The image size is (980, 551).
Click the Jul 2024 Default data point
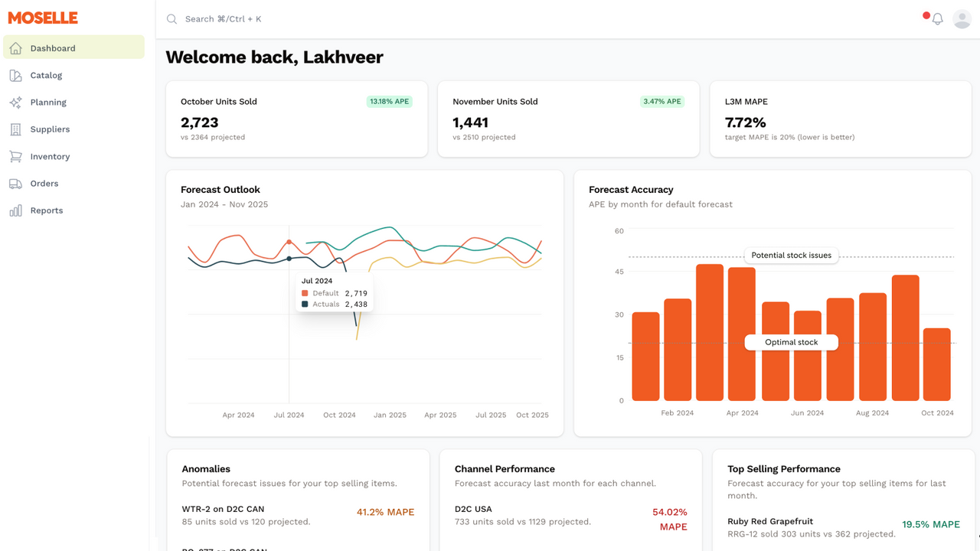click(x=289, y=242)
